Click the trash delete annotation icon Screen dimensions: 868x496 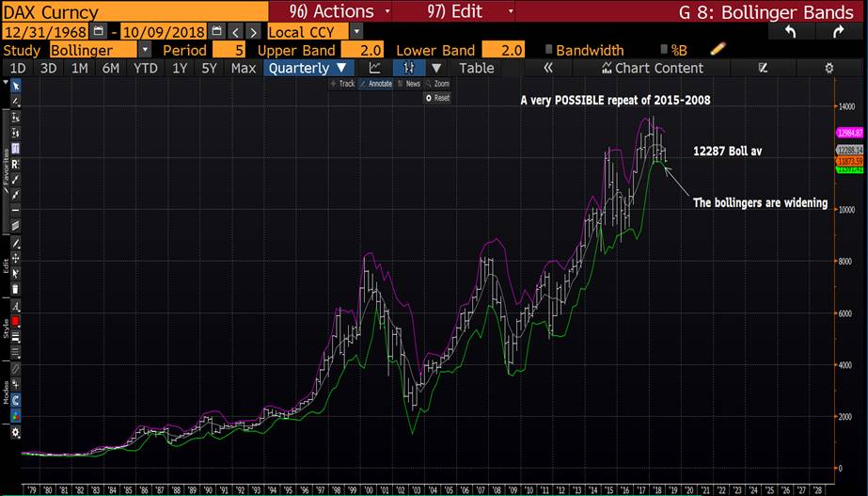click(x=15, y=289)
